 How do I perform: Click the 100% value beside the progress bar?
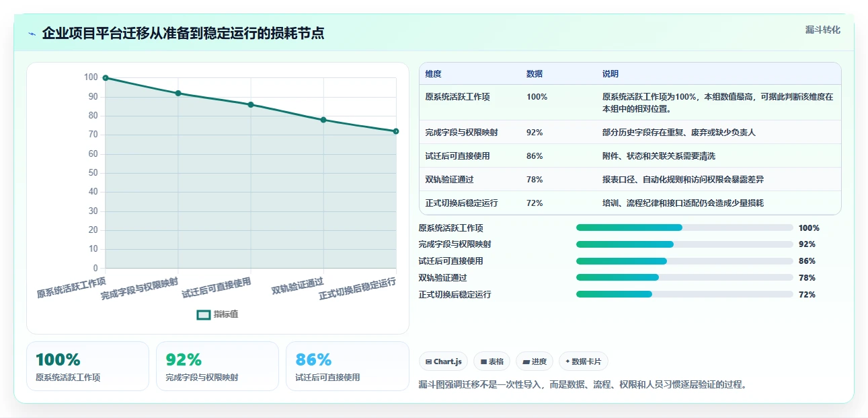[809, 228]
